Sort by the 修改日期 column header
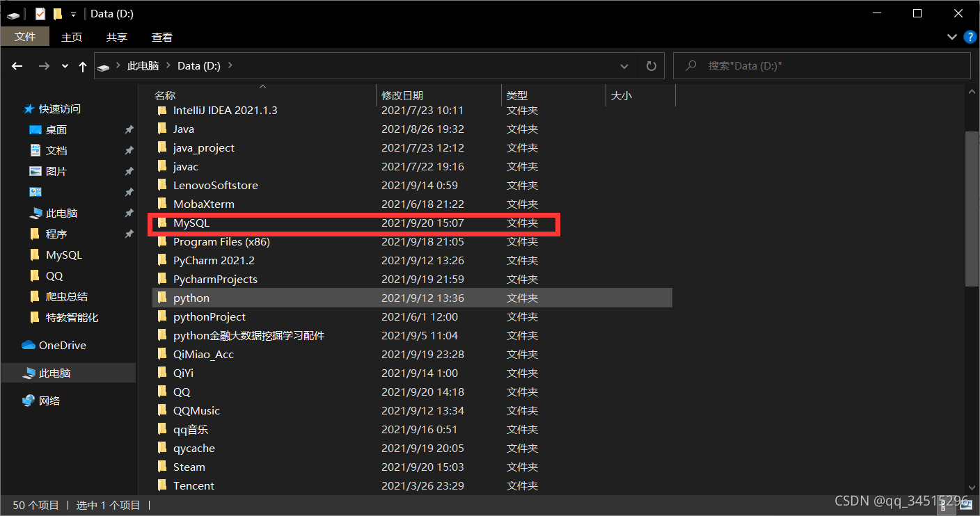Viewport: 980px width, 516px height. (439, 95)
